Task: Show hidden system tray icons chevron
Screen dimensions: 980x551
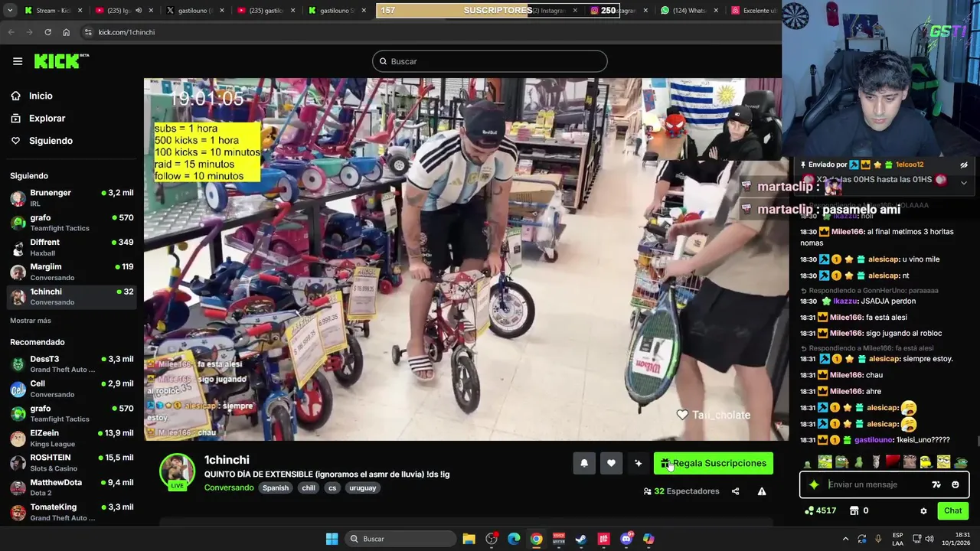Action: 845,539
